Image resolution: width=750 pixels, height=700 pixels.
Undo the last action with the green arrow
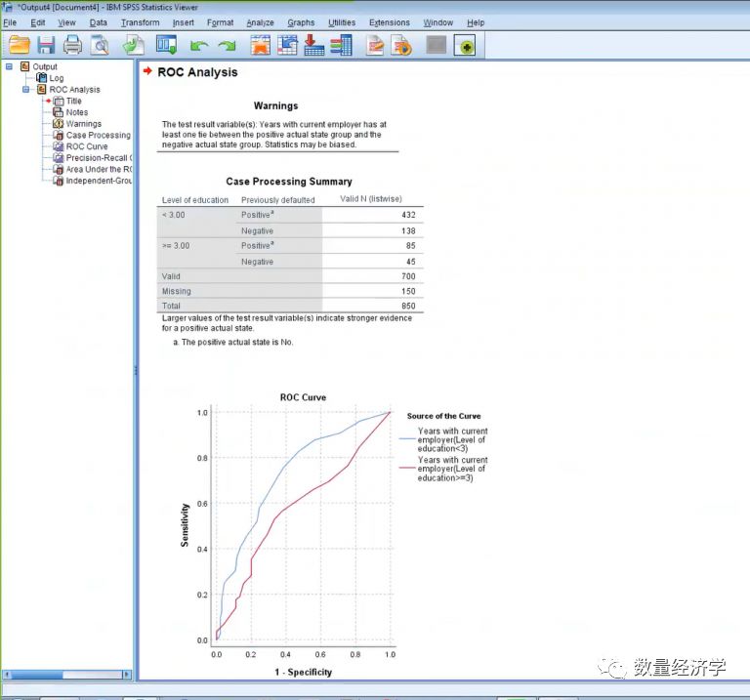click(x=200, y=45)
